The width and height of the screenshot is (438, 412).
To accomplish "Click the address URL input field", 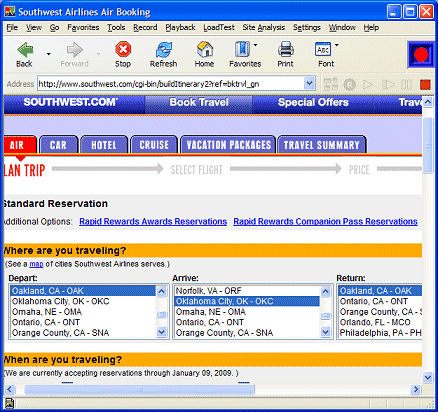I will [x=171, y=84].
